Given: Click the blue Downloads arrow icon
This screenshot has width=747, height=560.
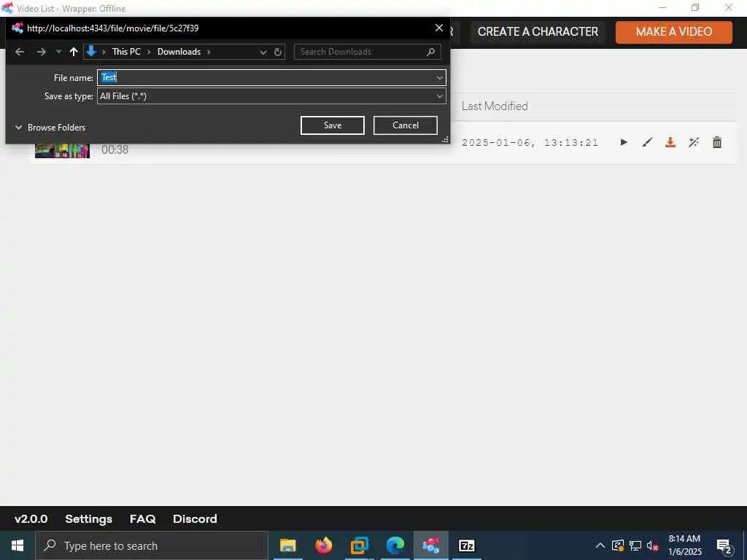Looking at the screenshot, I should tap(91, 52).
